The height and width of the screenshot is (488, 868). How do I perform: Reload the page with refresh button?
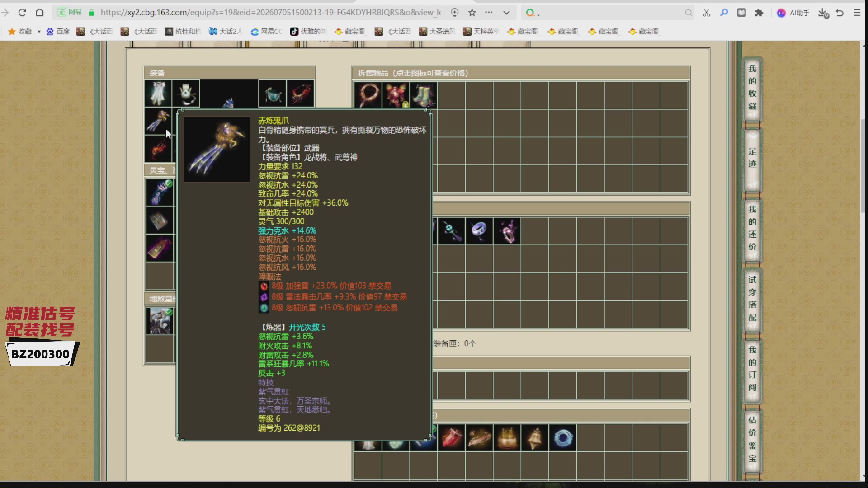click(22, 13)
